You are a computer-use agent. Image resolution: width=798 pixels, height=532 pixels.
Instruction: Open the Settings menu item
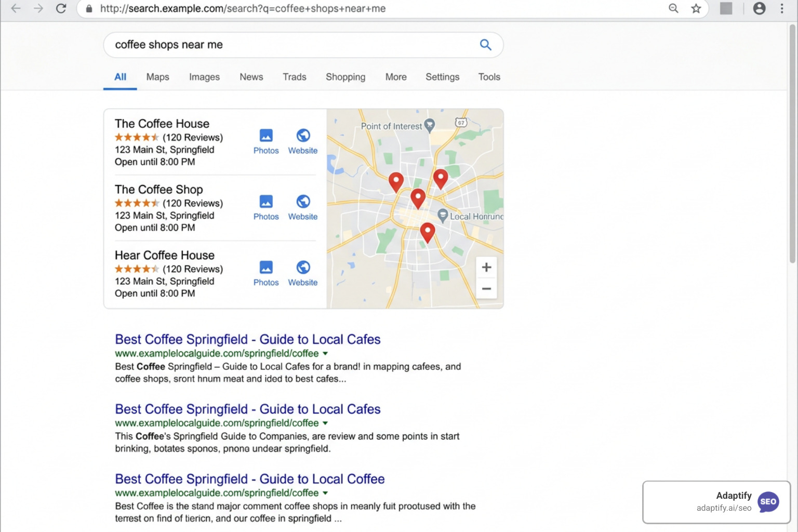[442, 77]
